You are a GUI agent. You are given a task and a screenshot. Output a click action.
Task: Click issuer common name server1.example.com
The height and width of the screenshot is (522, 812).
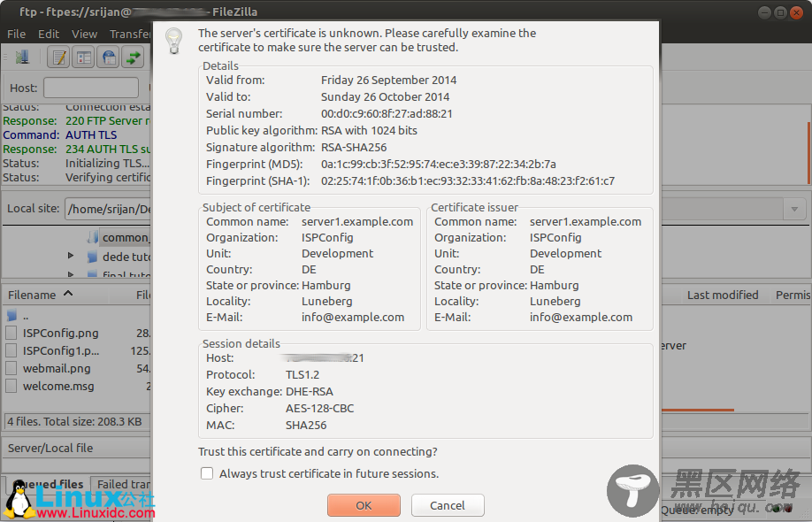586,222
